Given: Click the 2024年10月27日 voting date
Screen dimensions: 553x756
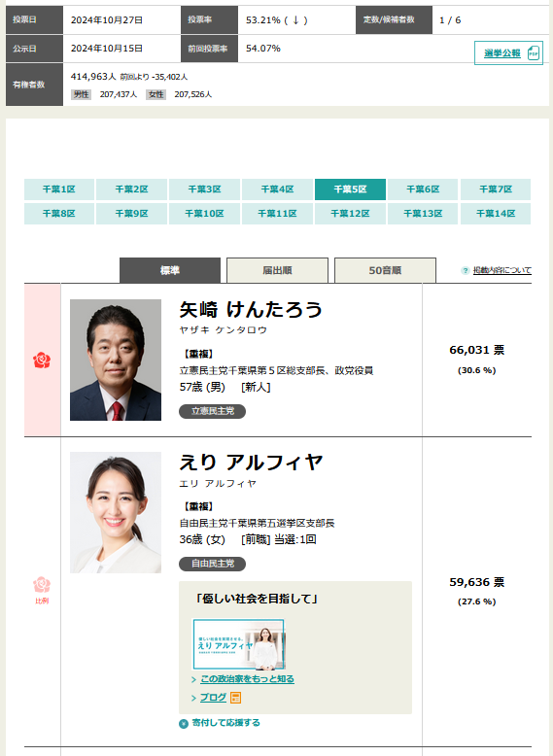Looking at the screenshot, I should coord(107,20).
